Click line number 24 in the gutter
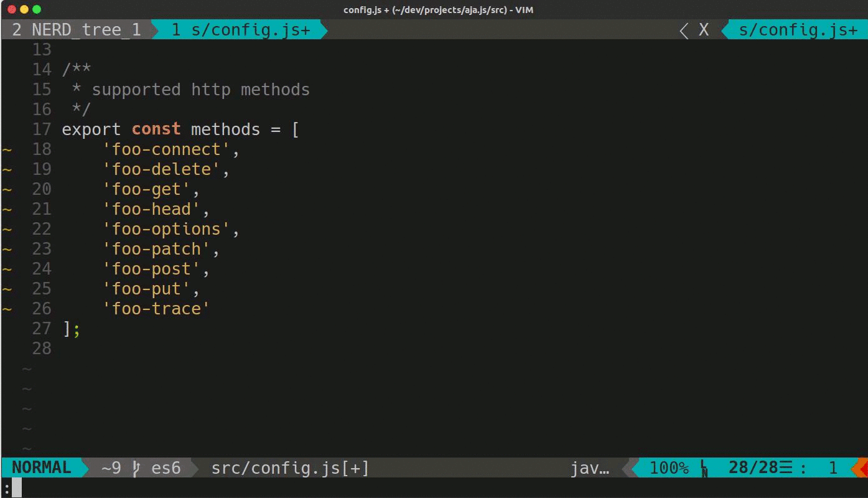This screenshot has height=498, width=868. pyautogui.click(x=42, y=269)
